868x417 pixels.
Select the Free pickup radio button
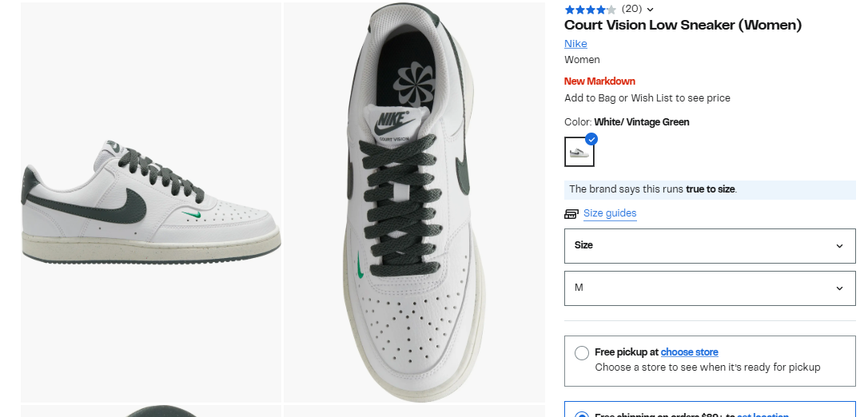[581, 353]
